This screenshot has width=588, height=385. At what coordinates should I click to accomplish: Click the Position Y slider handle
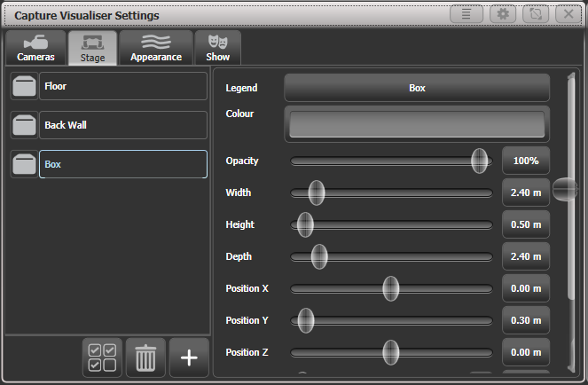tap(306, 320)
